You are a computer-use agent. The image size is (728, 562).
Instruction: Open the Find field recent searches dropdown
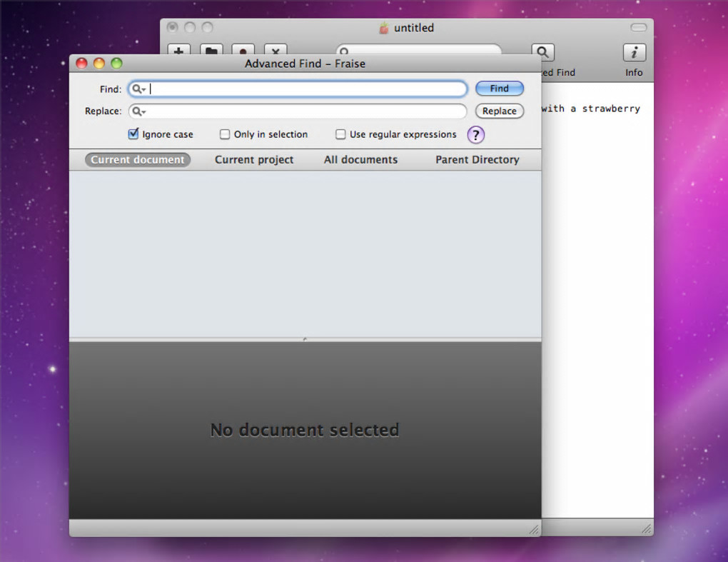coord(139,89)
